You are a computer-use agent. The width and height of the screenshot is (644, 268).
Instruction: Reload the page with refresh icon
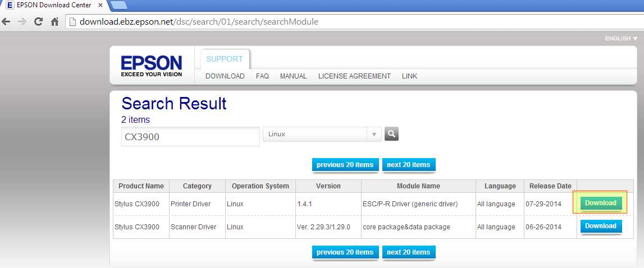pyautogui.click(x=38, y=22)
